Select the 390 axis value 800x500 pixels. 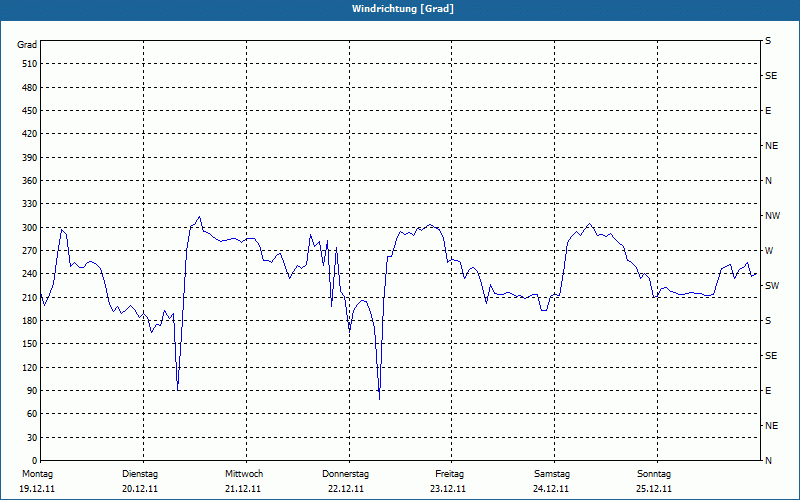29,158
